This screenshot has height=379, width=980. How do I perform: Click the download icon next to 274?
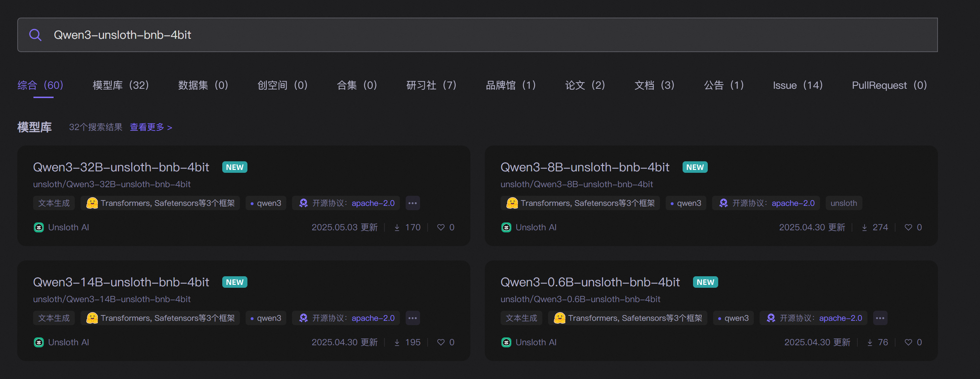[x=865, y=227]
